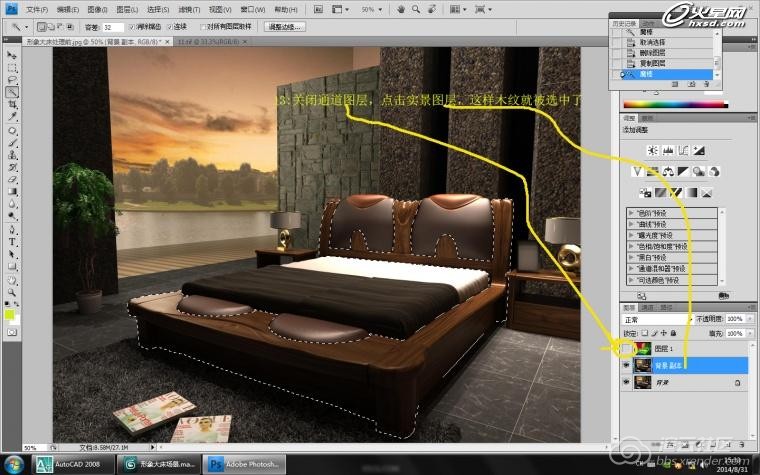Toggle lock image pixels brush icon
Viewport: 760px width, 475px height.
click(x=654, y=333)
